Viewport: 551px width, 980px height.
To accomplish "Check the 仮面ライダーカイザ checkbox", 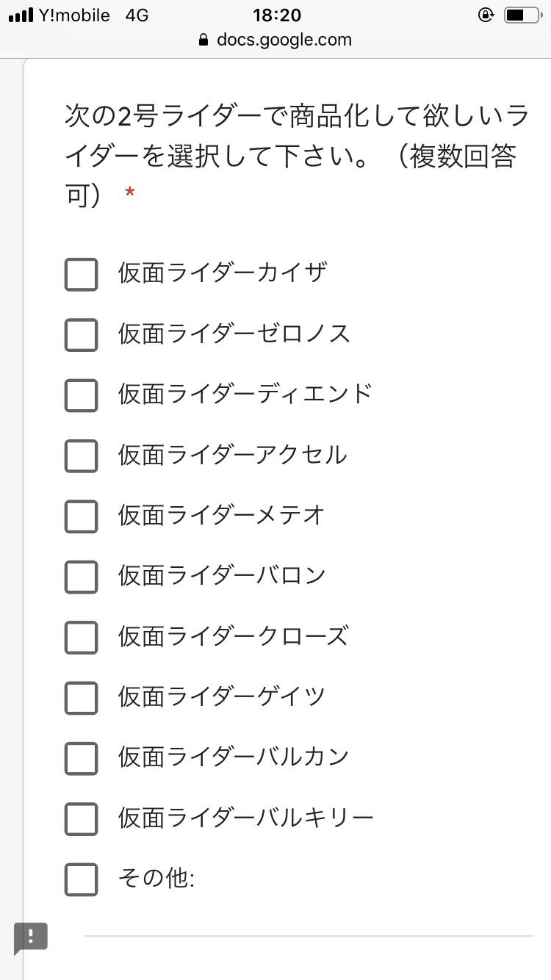I will pos(81,274).
